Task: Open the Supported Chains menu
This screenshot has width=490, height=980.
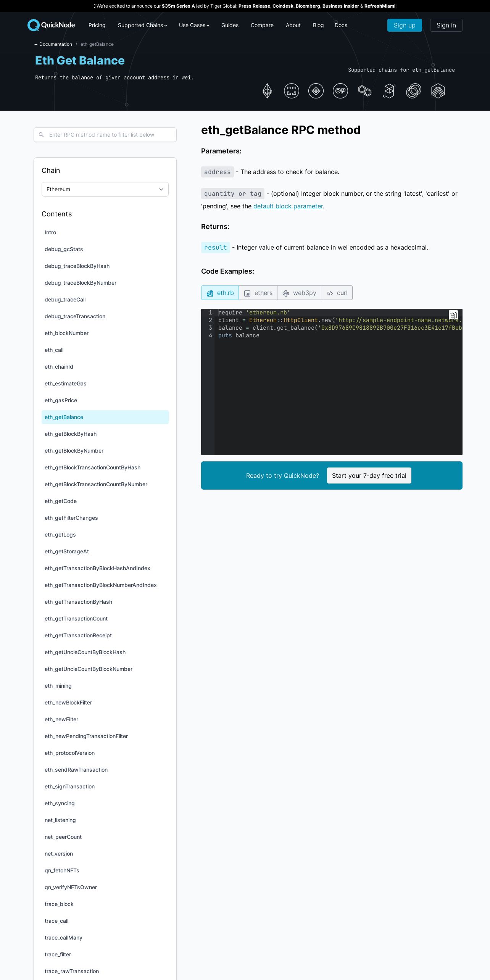Action: tap(142, 25)
